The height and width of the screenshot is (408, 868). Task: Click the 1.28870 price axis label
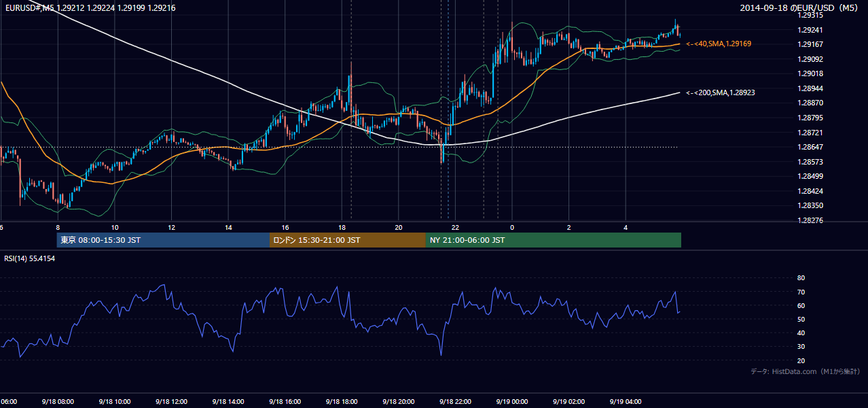[810, 103]
